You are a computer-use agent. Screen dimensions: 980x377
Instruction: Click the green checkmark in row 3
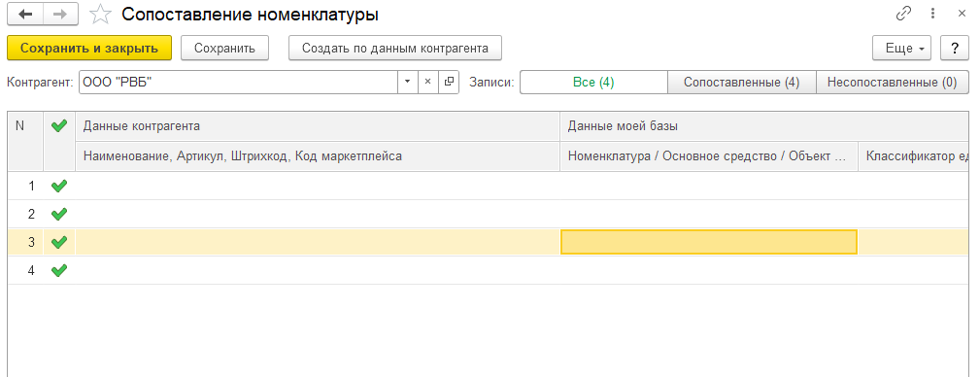(58, 242)
